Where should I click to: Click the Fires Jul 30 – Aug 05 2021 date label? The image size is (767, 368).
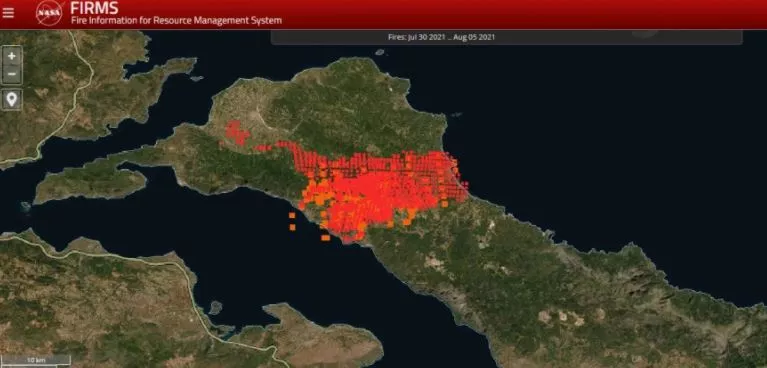point(441,37)
